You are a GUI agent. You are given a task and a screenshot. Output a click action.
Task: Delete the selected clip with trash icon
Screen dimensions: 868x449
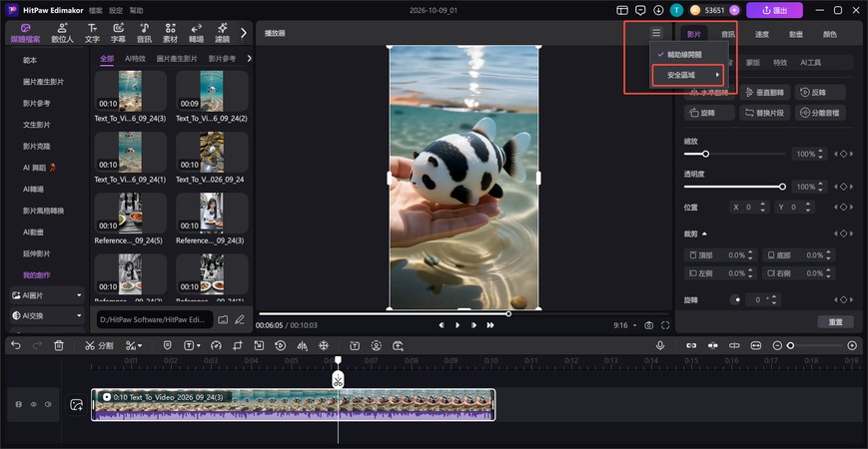tap(59, 345)
